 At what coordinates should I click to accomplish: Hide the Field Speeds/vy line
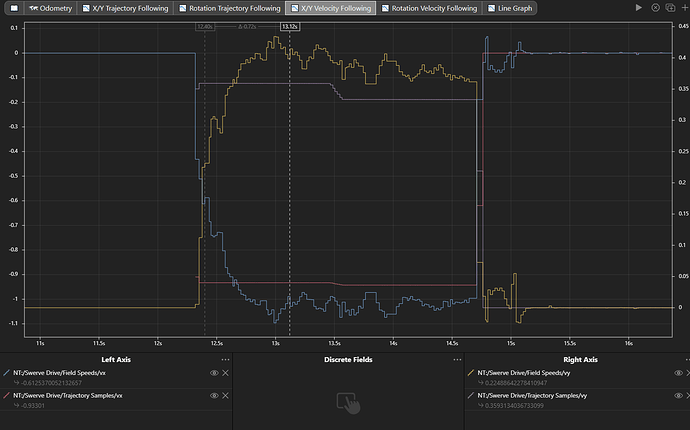coord(678,373)
